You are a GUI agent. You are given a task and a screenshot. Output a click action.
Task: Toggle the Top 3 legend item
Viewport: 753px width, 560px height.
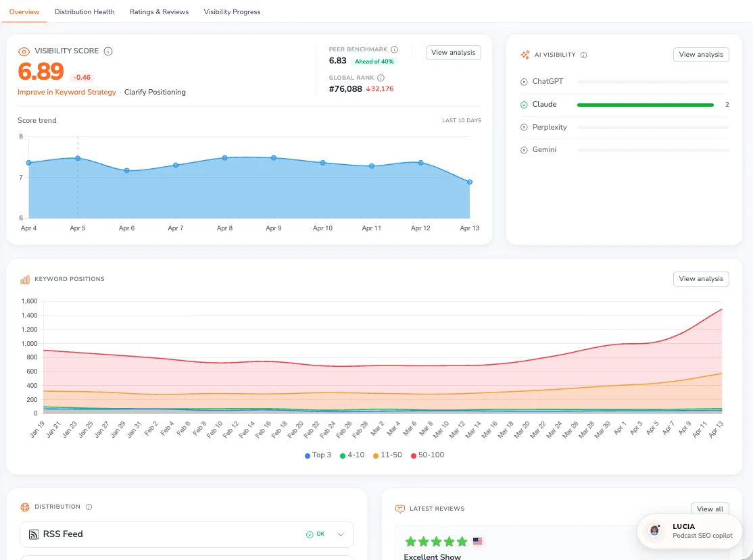point(318,455)
